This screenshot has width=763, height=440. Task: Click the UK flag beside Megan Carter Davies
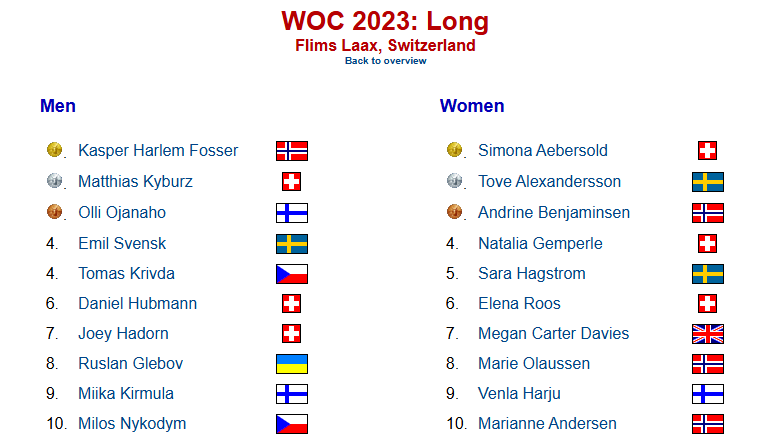coord(708,334)
